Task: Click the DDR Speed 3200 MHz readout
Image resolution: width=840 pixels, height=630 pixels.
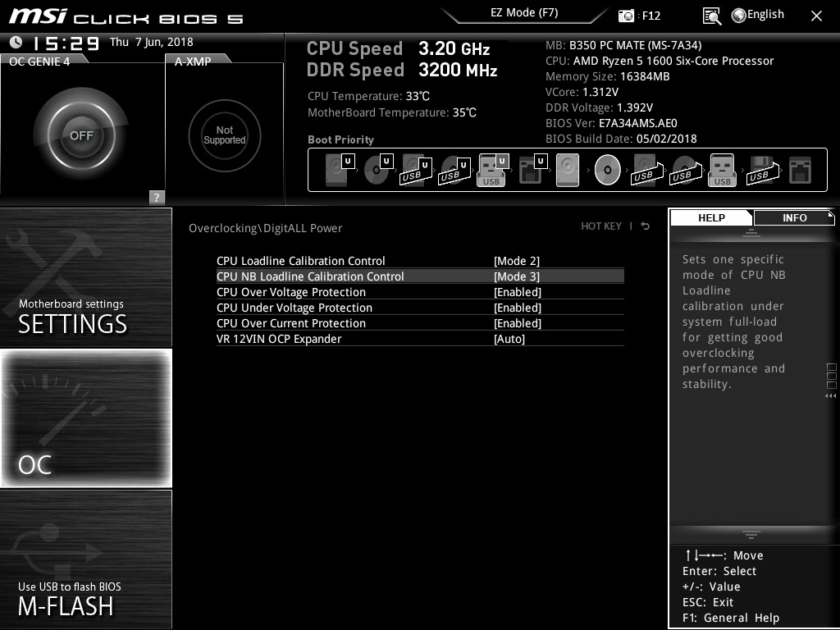Action: pos(402,70)
